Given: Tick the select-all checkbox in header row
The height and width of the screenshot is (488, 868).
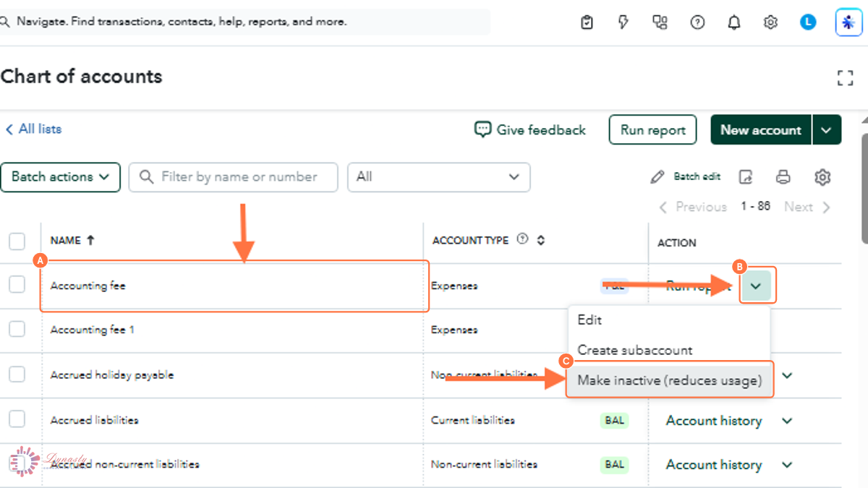Looking at the screenshot, I should (17, 241).
